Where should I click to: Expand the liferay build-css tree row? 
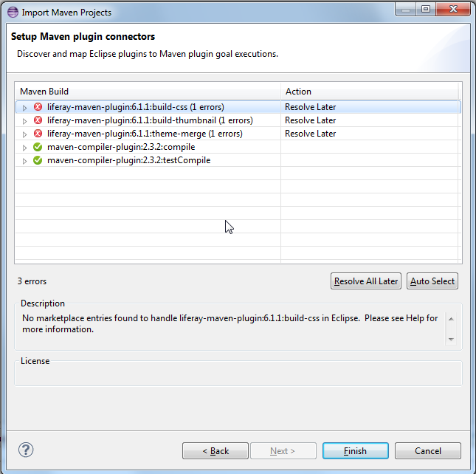24,108
